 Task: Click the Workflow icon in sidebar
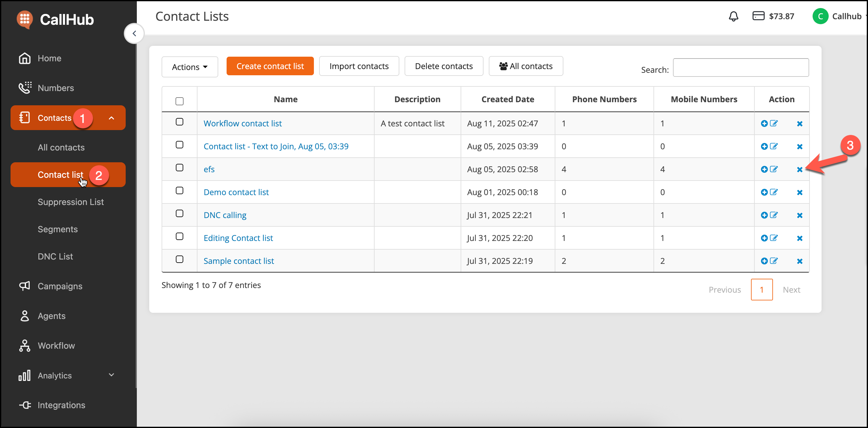coord(24,345)
